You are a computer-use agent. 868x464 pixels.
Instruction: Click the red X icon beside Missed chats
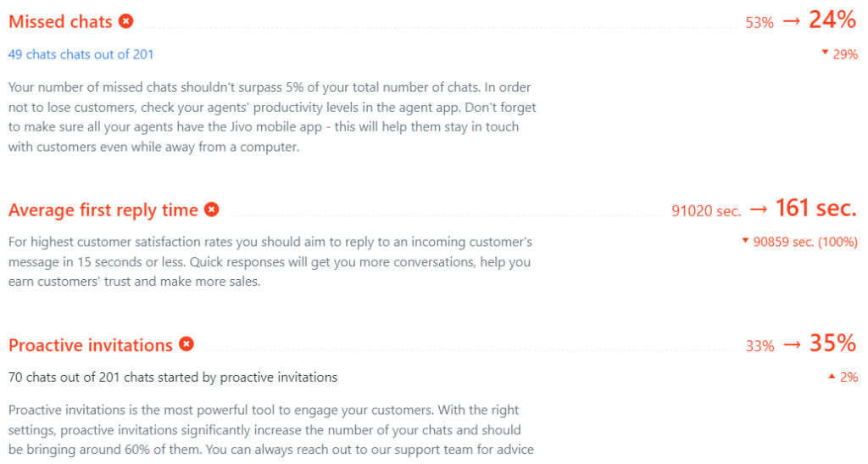coord(126,21)
